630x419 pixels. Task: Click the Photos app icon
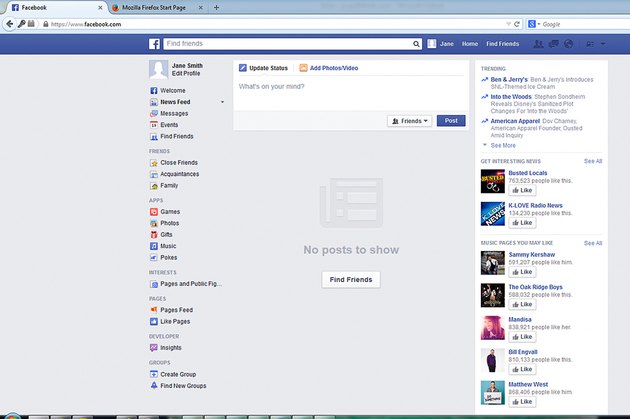pos(153,223)
